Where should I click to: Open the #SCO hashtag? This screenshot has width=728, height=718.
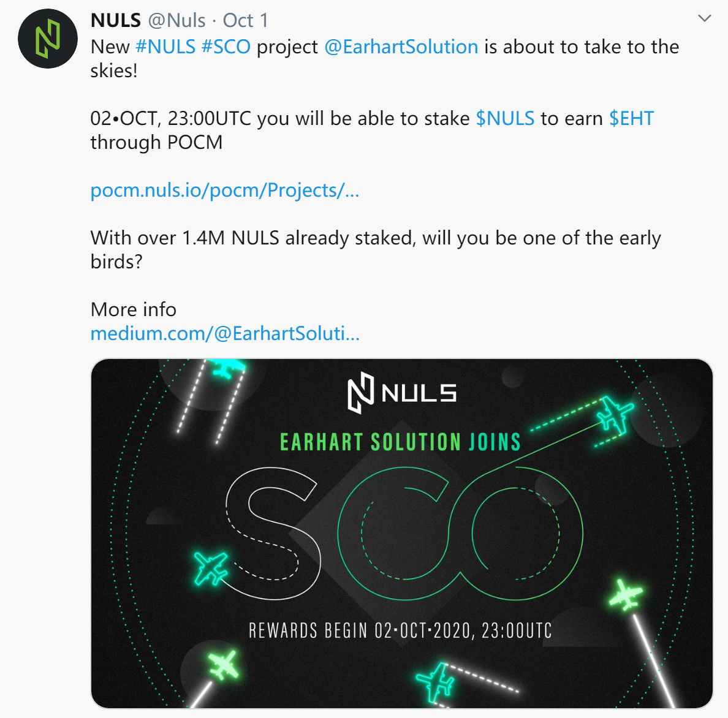pyautogui.click(x=226, y=47)
